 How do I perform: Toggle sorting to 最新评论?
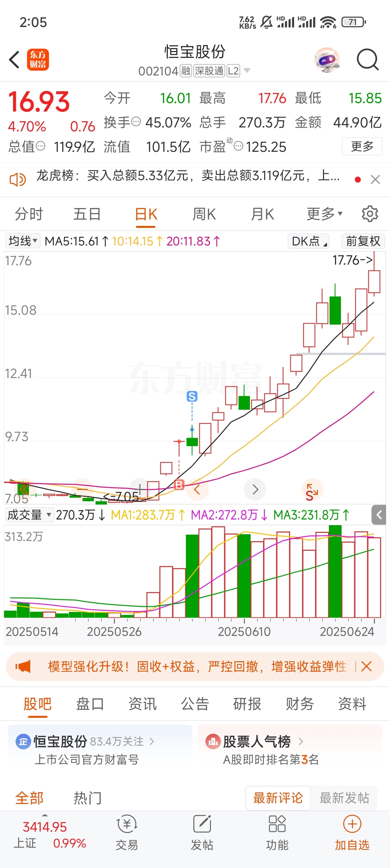278,798
